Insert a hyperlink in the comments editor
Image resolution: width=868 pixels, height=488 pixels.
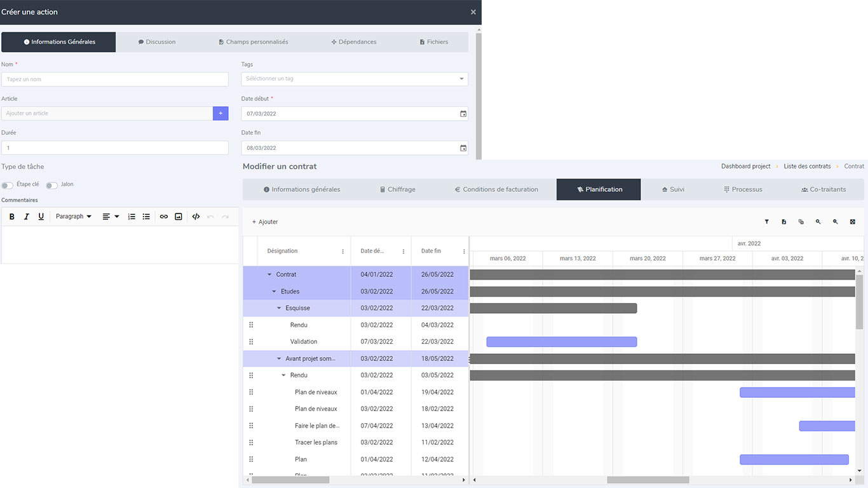click(164, 217)
